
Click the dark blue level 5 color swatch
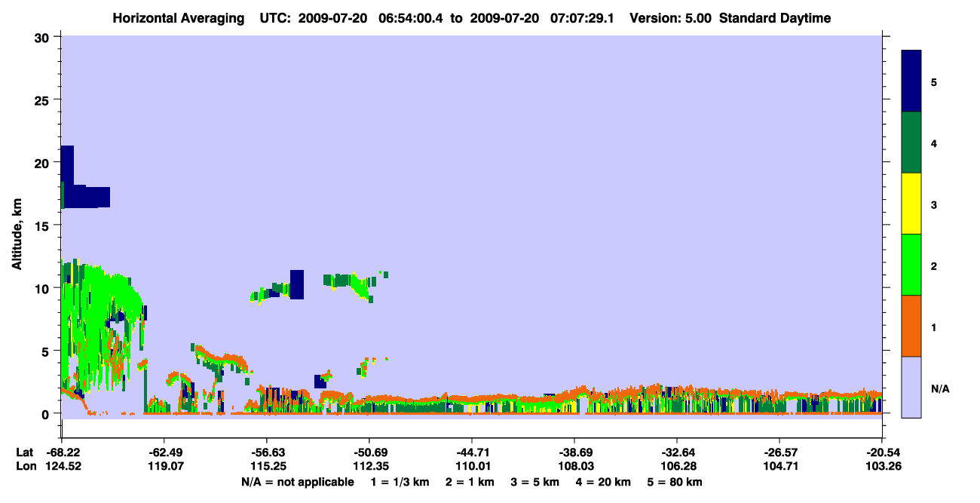[x=911, y=81]
